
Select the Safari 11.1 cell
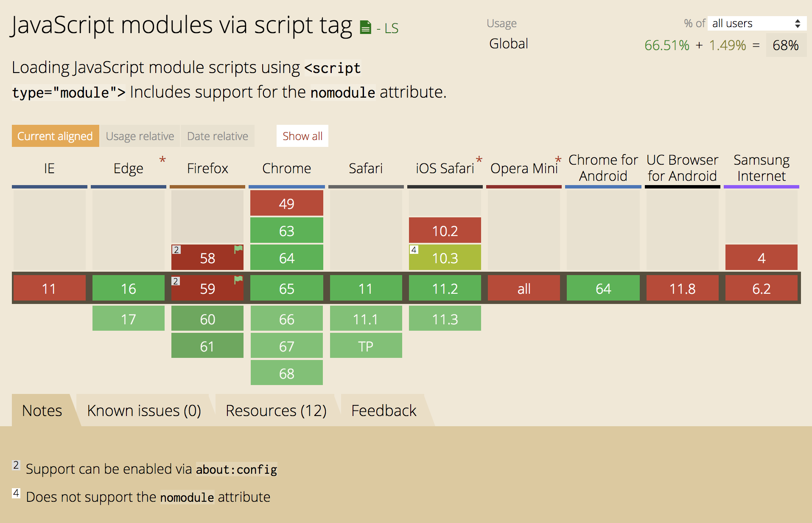(366, 318)
